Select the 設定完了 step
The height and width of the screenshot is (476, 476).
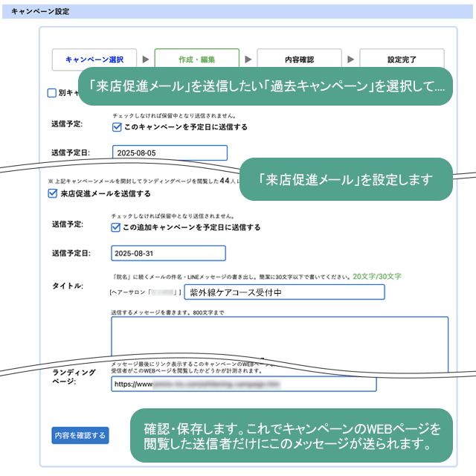pyautogui.click(x=402, y=58)
